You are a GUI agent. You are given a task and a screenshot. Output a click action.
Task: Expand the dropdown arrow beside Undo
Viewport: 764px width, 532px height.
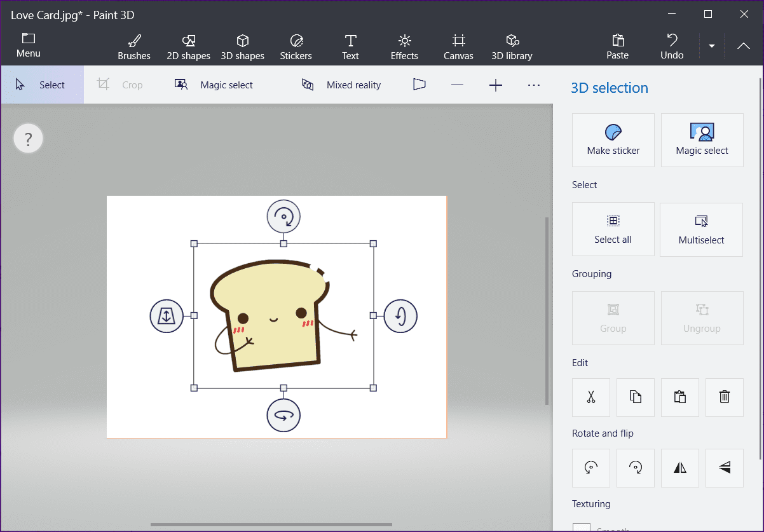(x=712, y=46)
